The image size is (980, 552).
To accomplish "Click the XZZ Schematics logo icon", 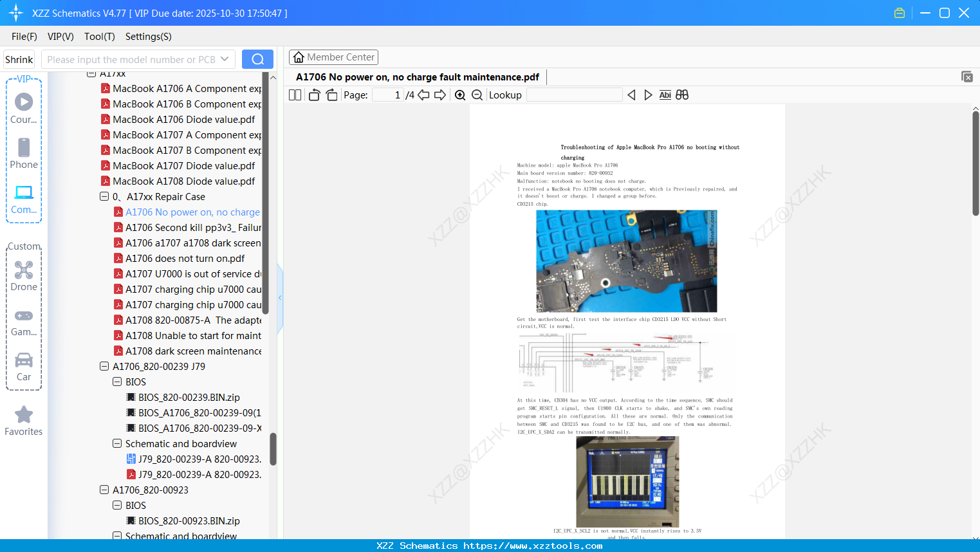I will [15, 13].
